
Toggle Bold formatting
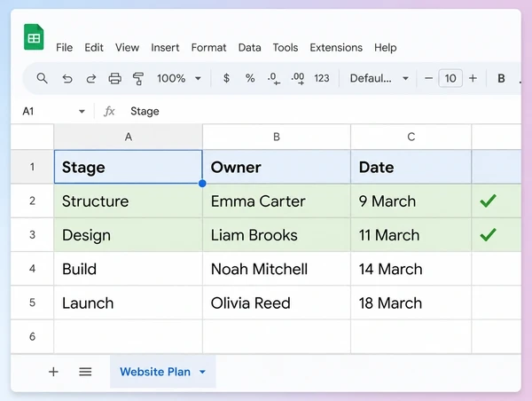(501, 78)
